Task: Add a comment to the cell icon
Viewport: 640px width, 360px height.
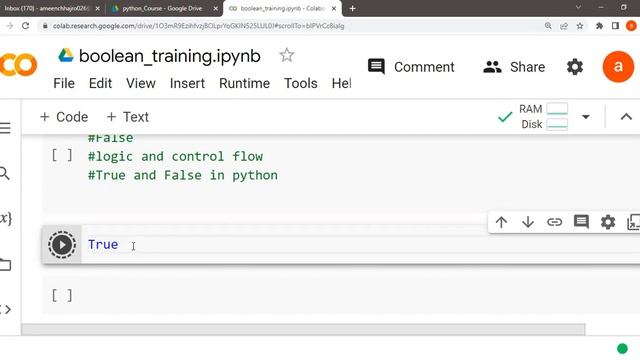Action: (581, 222)
